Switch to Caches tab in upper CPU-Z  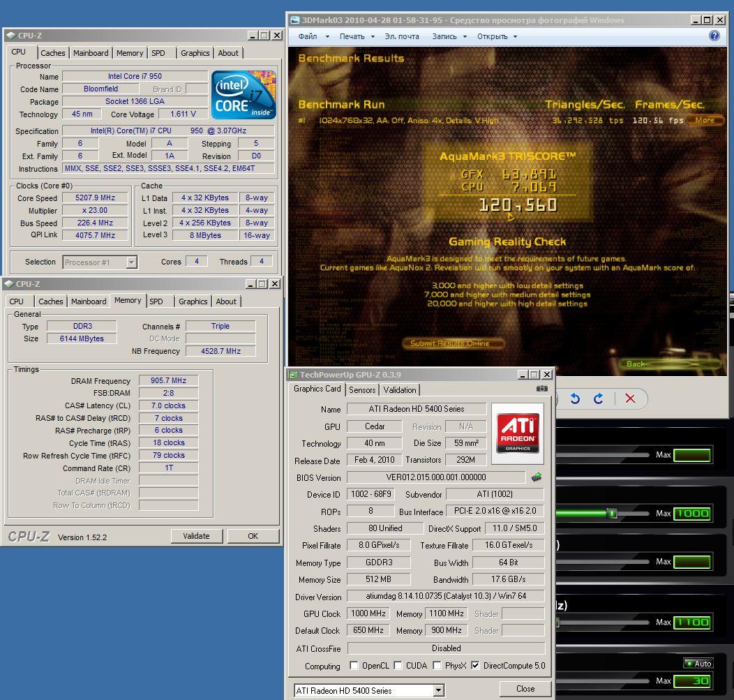click(x=53, y=53)
